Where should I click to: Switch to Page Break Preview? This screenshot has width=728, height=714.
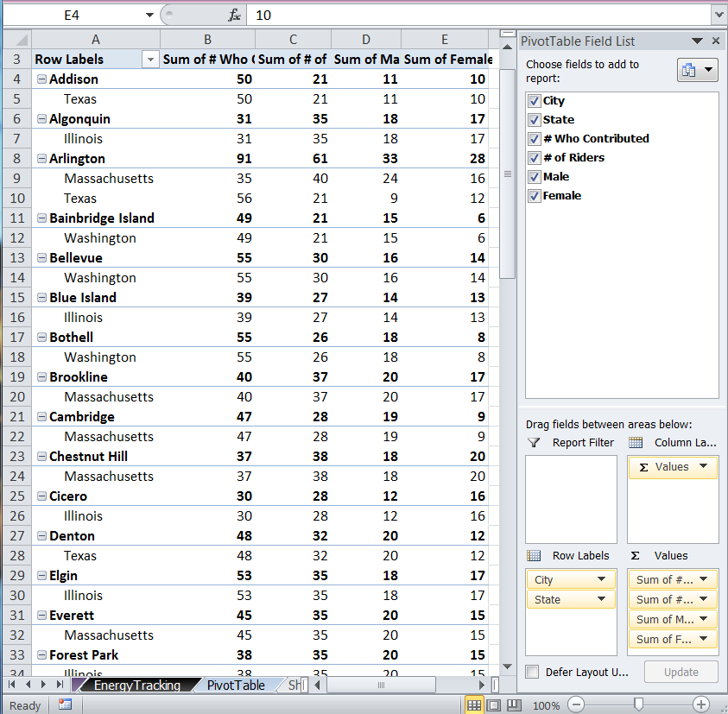click(x=512, y=705)
